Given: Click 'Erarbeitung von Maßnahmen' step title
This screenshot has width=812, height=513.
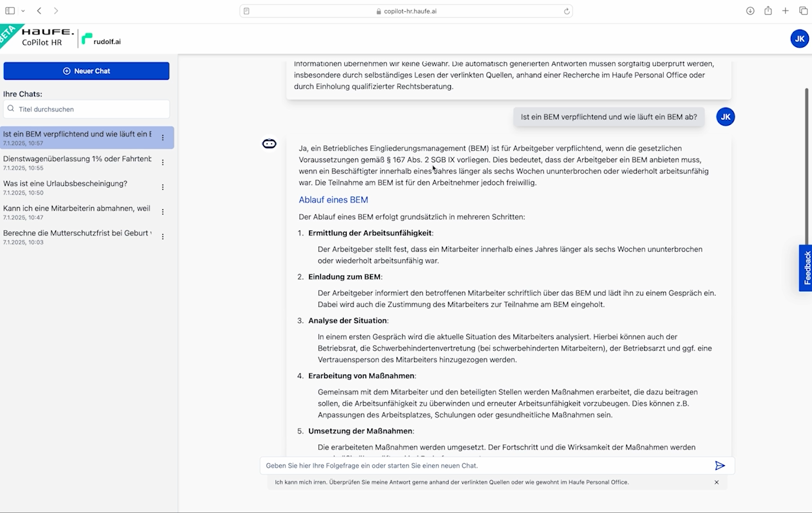Looking at the screenshot, I should coord(361,376).
